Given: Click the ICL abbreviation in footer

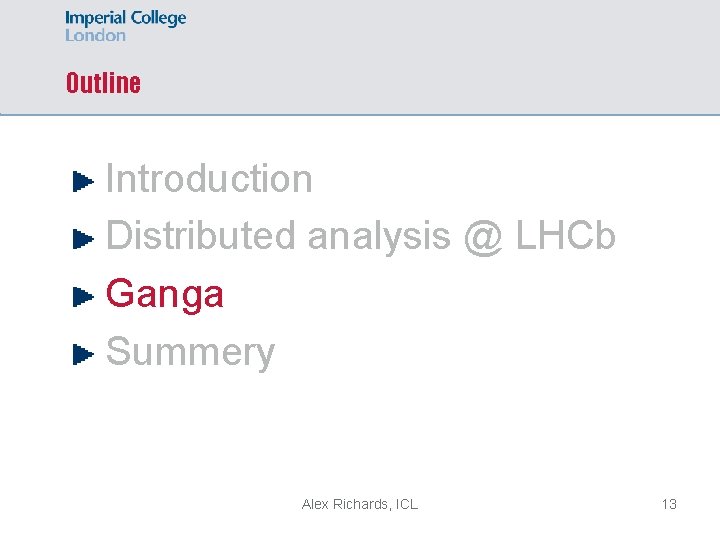Looking at the screenshot, I should pyautogui.click(x=406, y=504).
